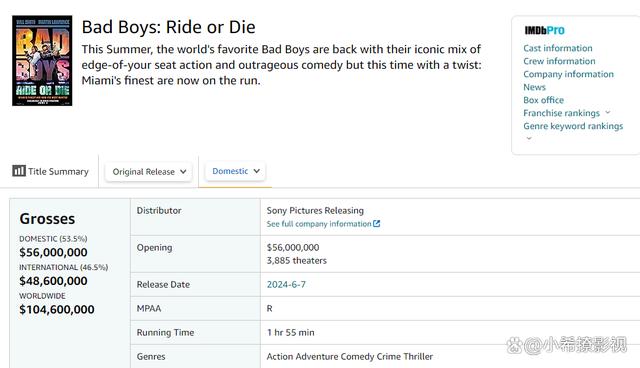Click the Bad Boys movie poster thumbnail

[42, 61]
